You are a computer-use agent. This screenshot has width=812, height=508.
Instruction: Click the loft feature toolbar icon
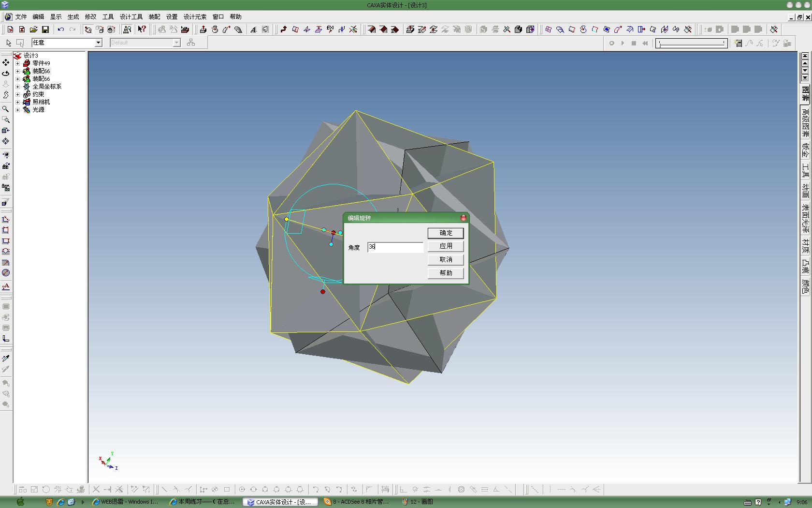coord(238,30)
